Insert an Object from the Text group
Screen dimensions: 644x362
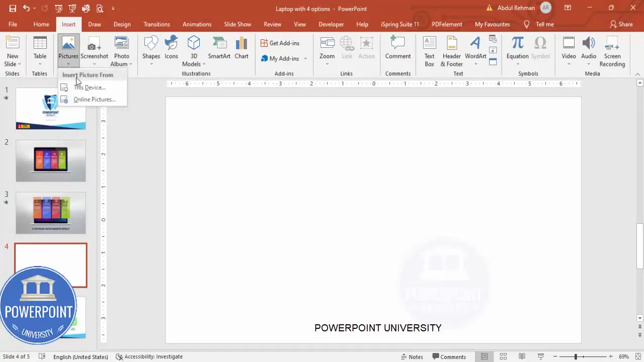point(493,62)
